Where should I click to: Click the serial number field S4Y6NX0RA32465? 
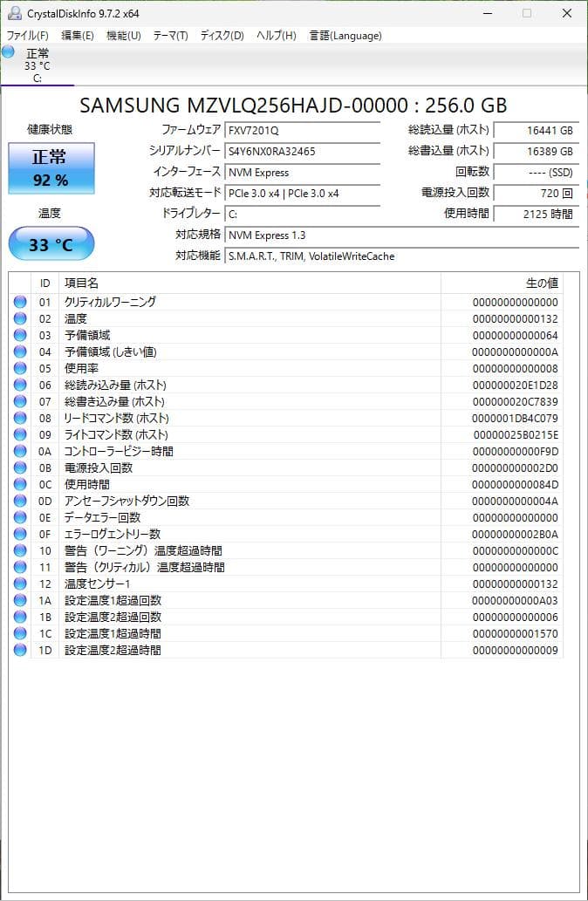303,152
